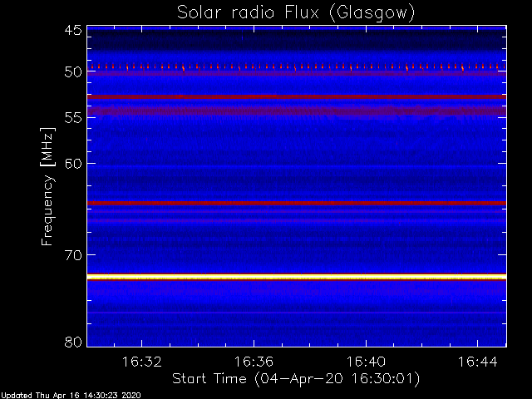Click the bright yellow band near 72 MHz
This screenshot has width=532, height=399.
click(x=297, y=277)
